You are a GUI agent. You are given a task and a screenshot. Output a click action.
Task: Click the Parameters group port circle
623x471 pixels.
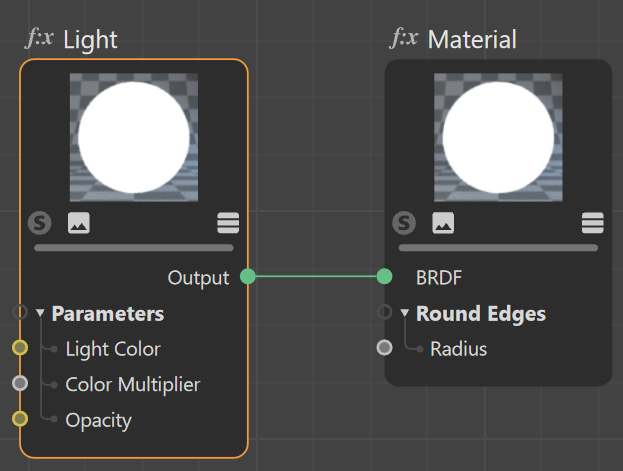tap(20, 312)
